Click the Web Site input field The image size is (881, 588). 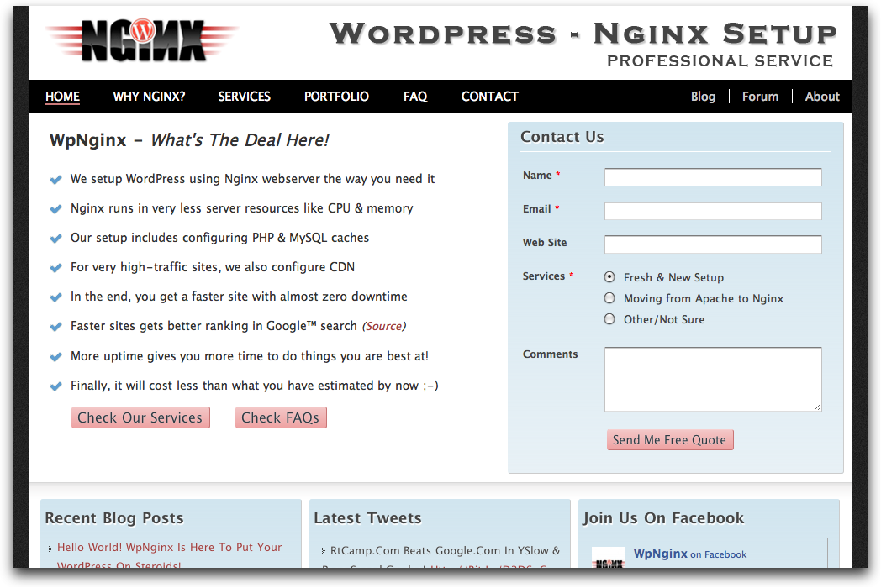[713, 244]
